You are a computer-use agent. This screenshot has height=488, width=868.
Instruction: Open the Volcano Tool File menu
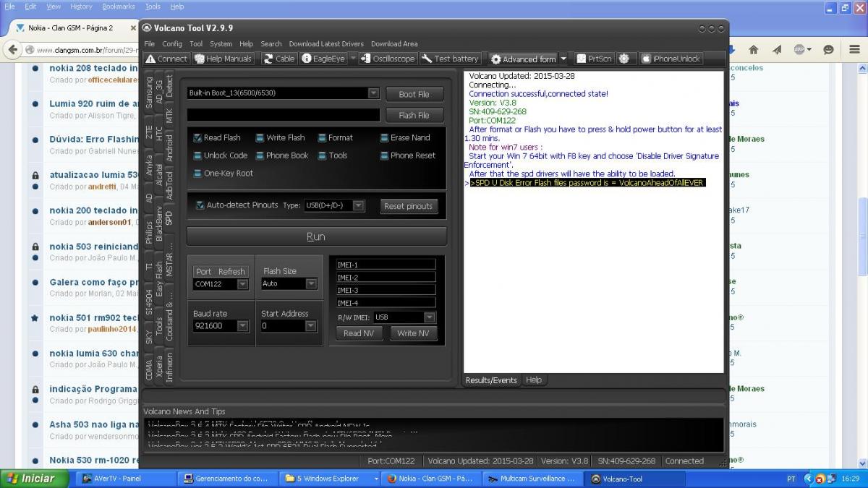coord(149,44)
